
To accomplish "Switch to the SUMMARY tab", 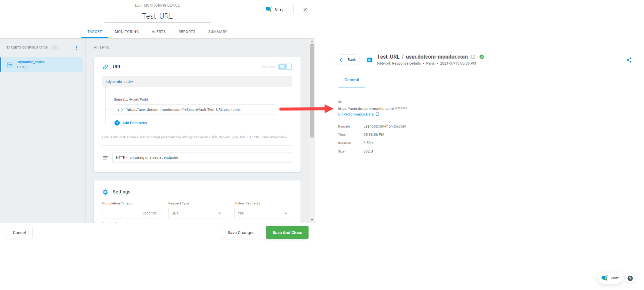I will click(x=218, y=32).
